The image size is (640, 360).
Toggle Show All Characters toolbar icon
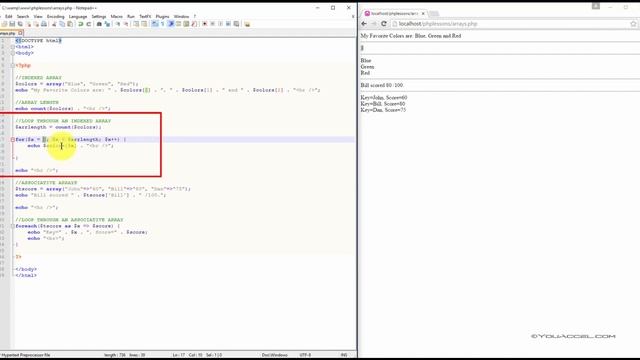163,24
